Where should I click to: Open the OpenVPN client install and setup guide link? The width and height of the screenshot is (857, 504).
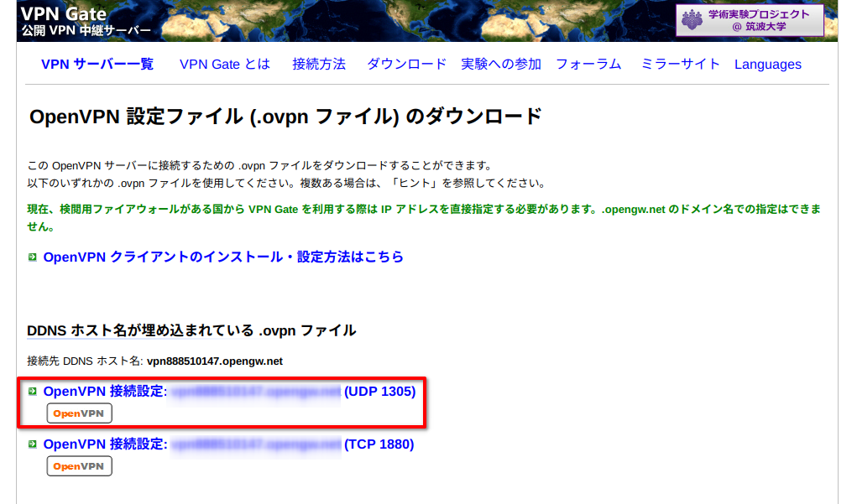coord(223,257)
